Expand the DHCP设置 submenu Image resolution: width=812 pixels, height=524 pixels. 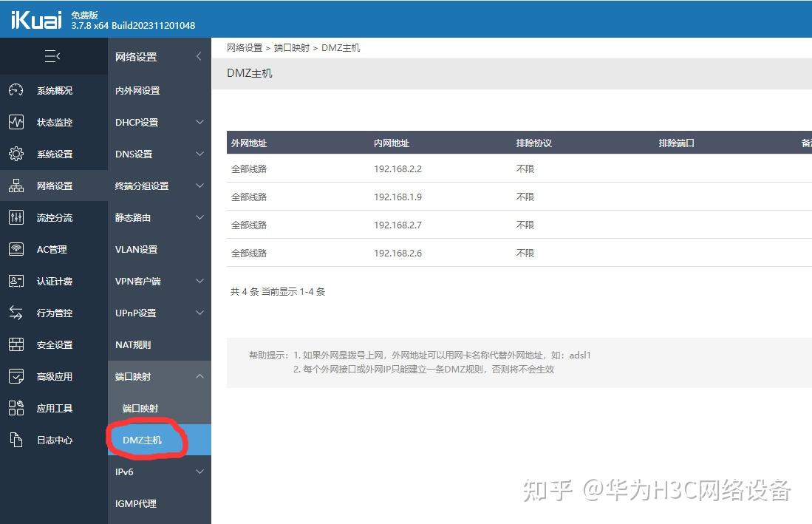[159, 122]
